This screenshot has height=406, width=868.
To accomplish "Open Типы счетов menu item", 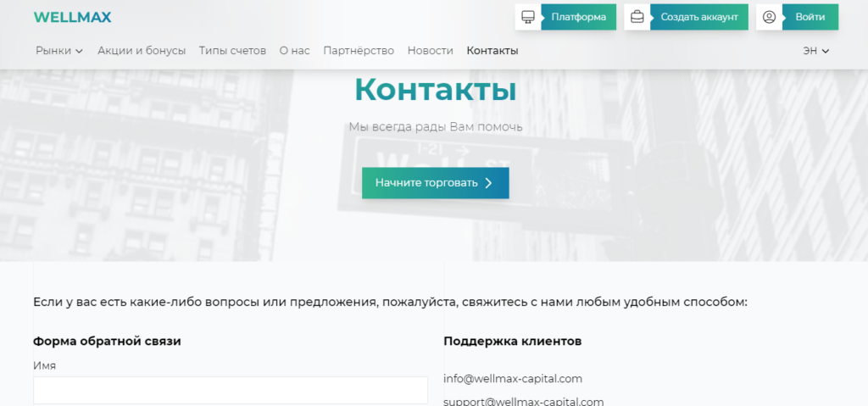I will pos(232,51).
